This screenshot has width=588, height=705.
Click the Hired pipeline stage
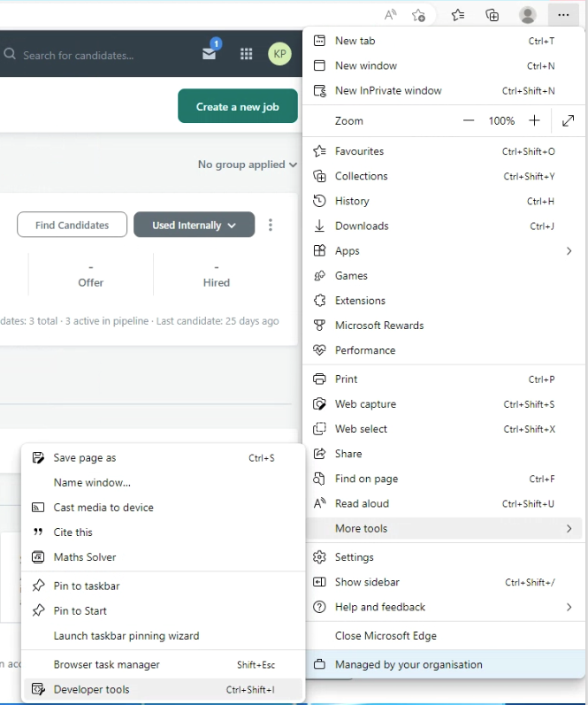(217, 275)
